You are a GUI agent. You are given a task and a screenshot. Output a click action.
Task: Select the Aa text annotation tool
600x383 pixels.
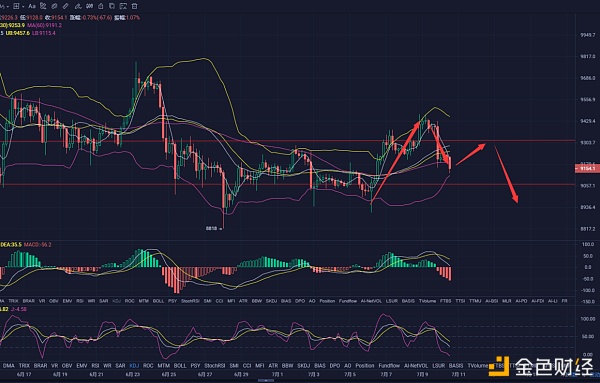click(32, 6)
